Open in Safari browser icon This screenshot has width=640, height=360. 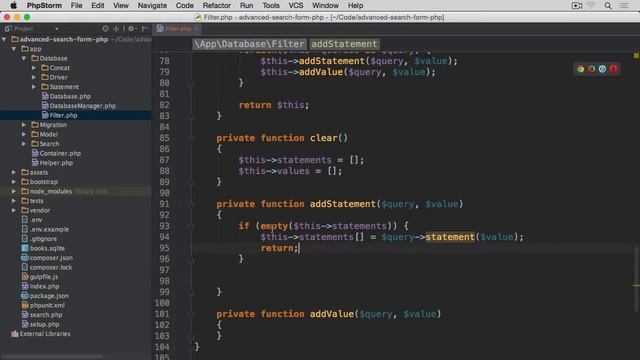pyautogui.click(x=602, y=69)
